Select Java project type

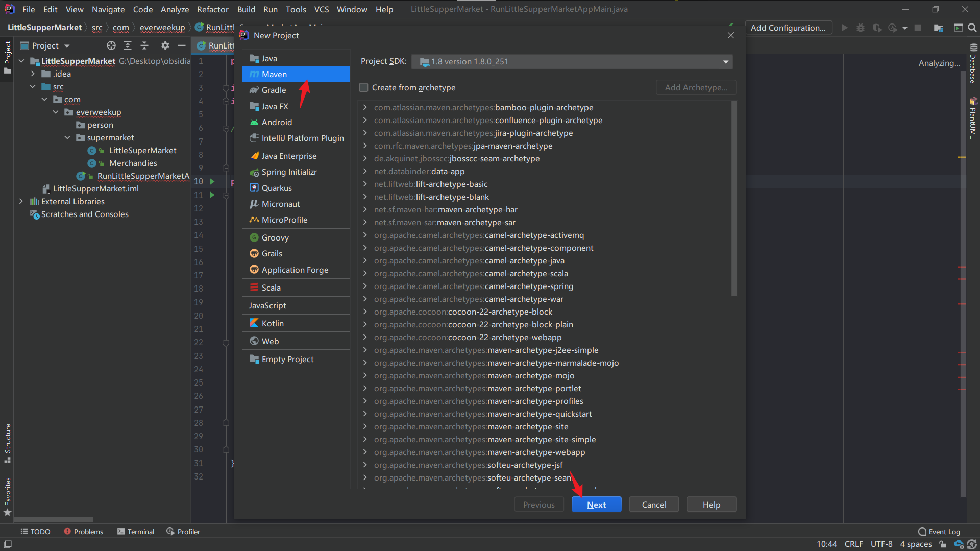(x=296, y=58)
